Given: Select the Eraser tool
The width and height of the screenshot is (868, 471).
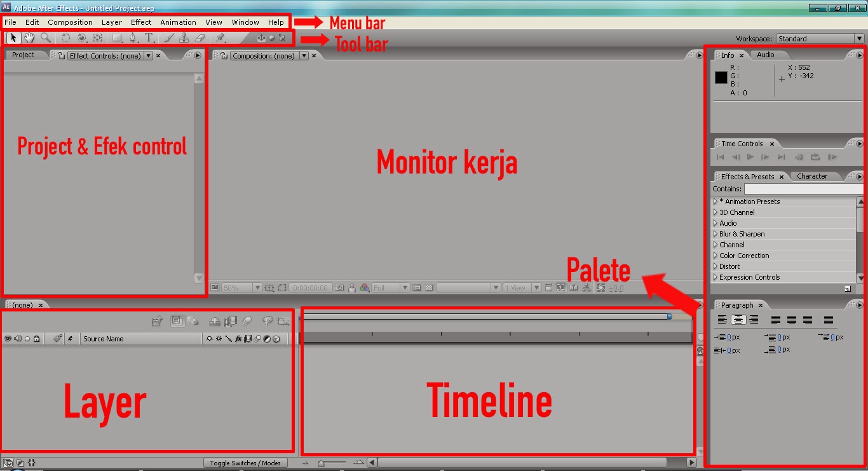Looking at the screenshot, I should coord(200,38).
